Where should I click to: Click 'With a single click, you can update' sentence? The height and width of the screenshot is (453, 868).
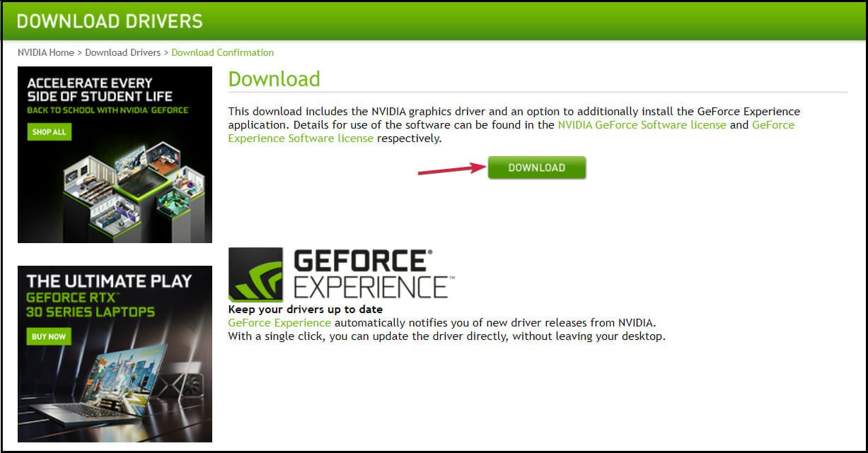point(446,336)
